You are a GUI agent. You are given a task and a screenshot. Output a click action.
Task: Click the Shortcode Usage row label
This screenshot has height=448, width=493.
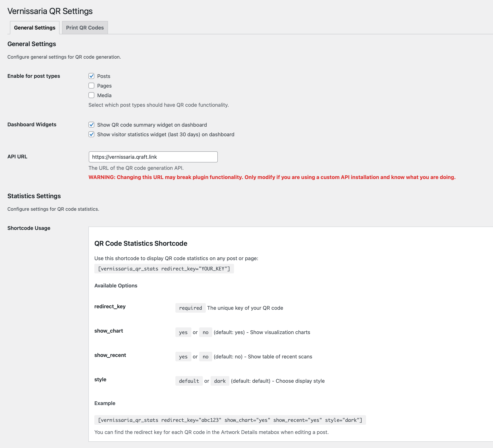coord(29,228)
